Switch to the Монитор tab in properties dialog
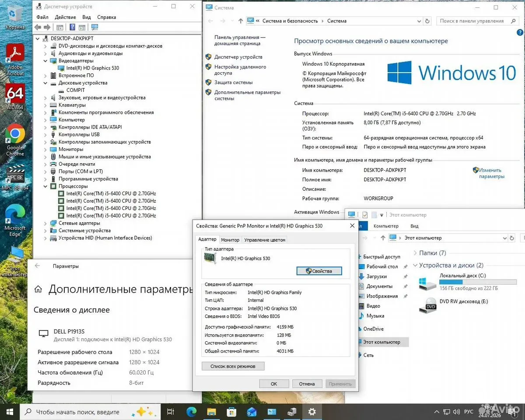 230,240
